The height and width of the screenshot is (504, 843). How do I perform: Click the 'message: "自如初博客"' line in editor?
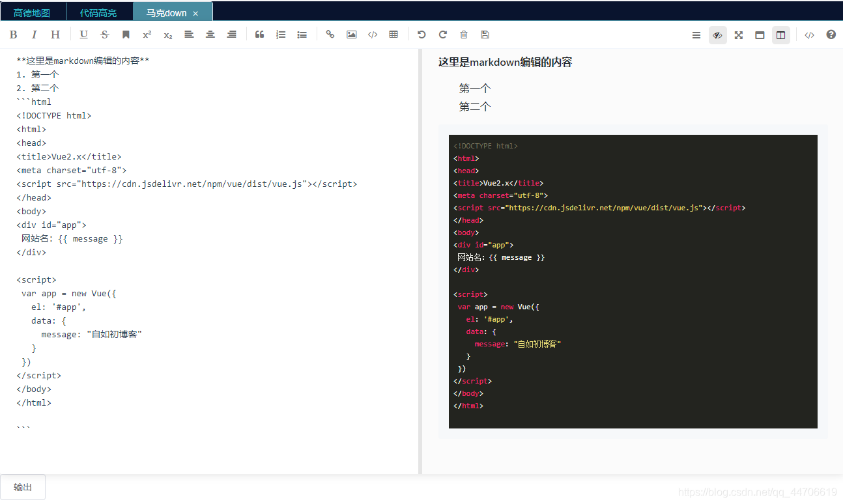91,334
